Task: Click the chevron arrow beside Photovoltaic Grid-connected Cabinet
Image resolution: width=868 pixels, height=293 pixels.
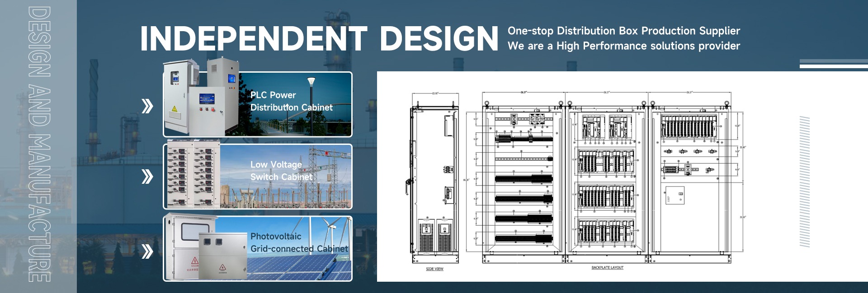Action: pos(147,251)
